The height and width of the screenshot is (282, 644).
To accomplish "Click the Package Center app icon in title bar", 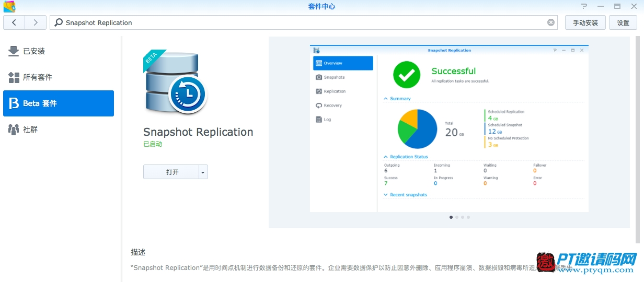I will [9, 7].
